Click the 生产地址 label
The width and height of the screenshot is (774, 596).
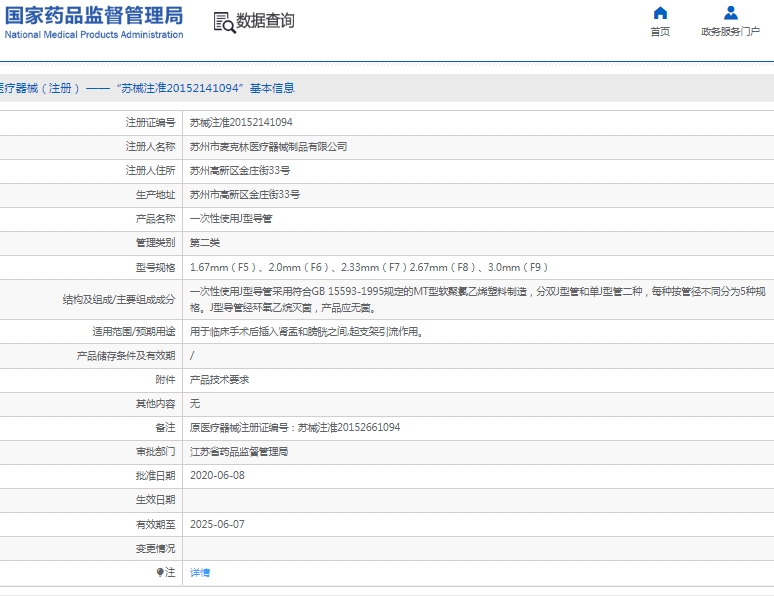(x=155, y=195)
